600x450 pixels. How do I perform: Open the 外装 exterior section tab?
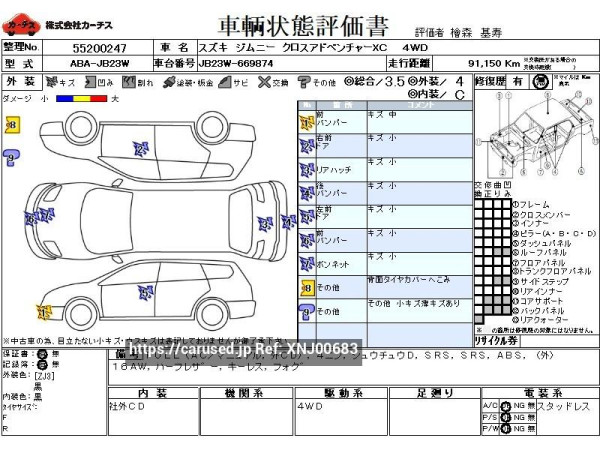(x=22, y=82)
